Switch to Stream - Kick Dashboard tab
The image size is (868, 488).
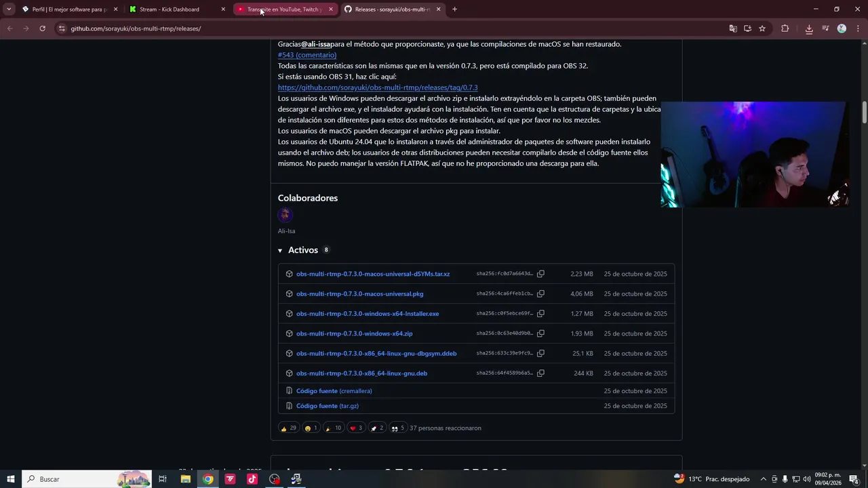click(x=176, y=9)
